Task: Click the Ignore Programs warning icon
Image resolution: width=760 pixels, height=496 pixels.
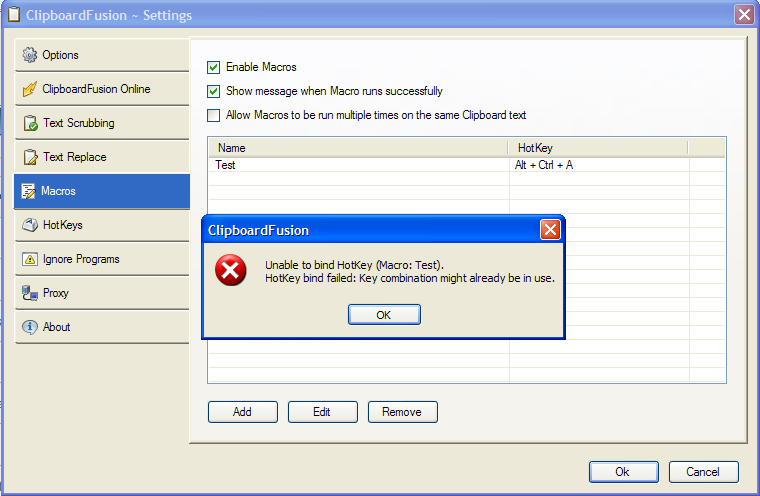Action: pyautogui.click(x=30, y=259)
